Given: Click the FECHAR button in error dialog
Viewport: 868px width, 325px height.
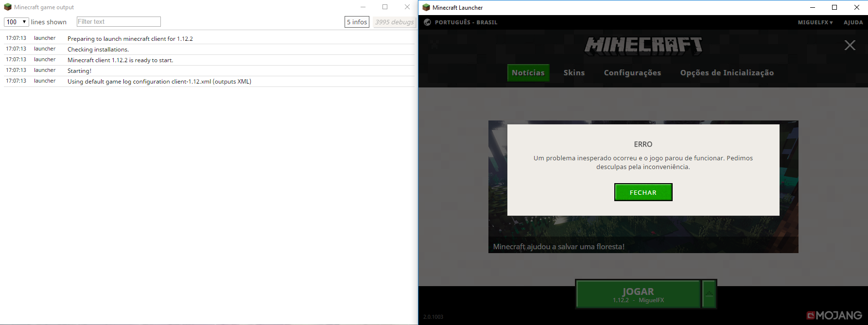Looking at the screenshot, I should point(643,192).
